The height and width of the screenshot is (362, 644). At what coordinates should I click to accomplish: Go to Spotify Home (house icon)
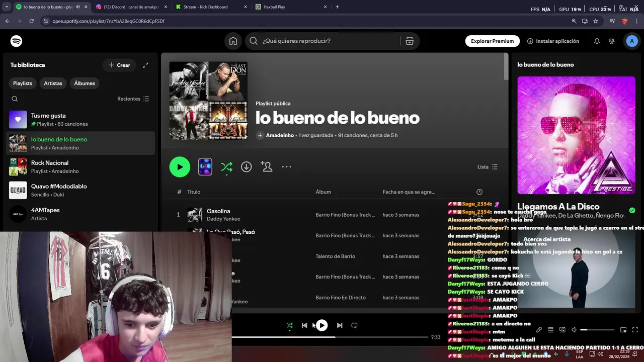pyautogui.click(x=233, y=41)
